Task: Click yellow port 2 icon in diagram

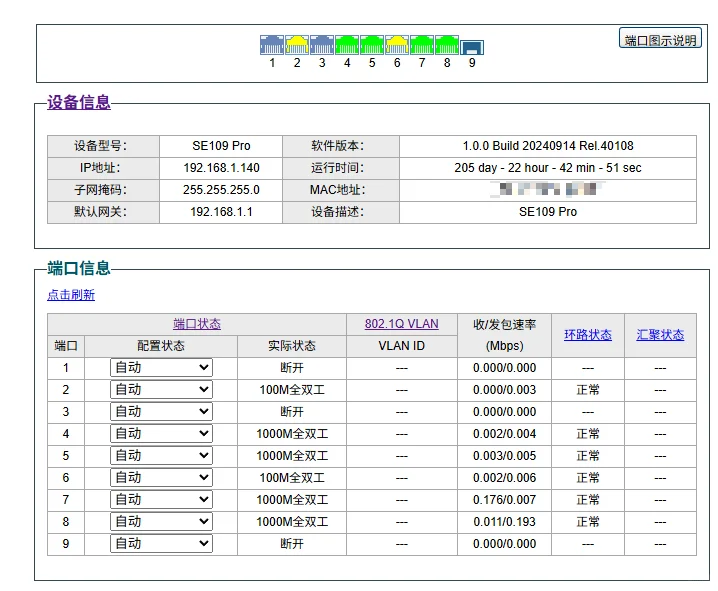Action: (x=297, y=45)
